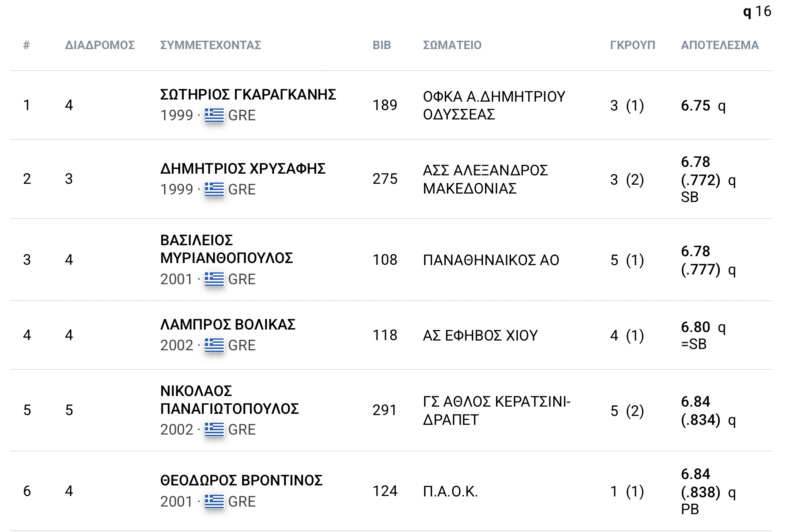
Task: Open ΘΕΟΔΩΡΟΣ ΒΡΟΝΤΙΝΟΣ athlete page
Action: 241,480
